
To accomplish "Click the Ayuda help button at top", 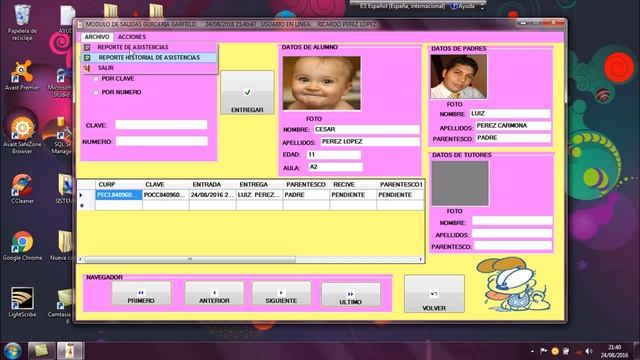I will (x=463, y=6).
